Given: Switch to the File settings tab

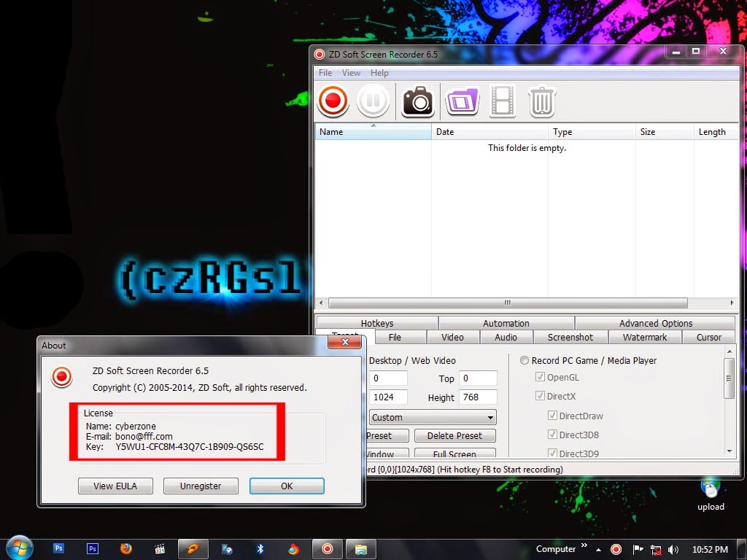Looking at the screenshot, I should point(400,337).
